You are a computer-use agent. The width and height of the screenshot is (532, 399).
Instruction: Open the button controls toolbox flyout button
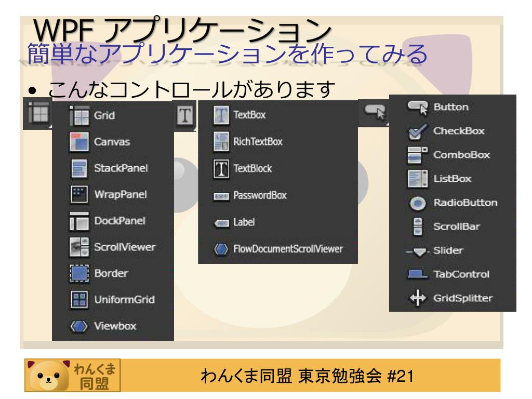(x=375, y=113)
